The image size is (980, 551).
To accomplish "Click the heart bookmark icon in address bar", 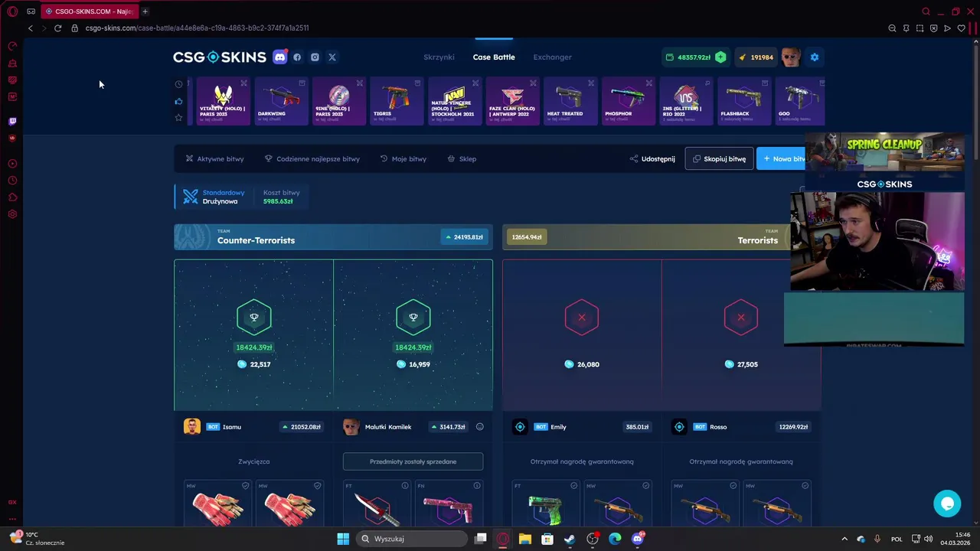I will (x=962, y=28).
